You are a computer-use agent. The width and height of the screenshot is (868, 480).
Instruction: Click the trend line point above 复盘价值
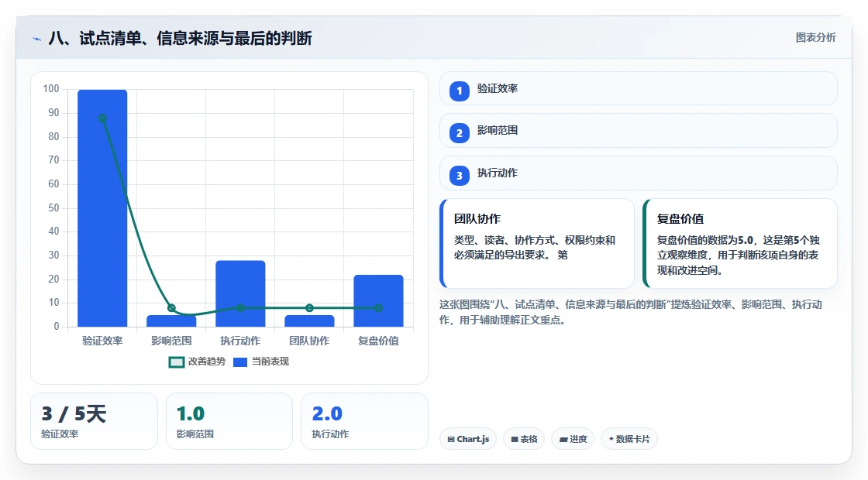pyautogui.click(x=379, y=308)
